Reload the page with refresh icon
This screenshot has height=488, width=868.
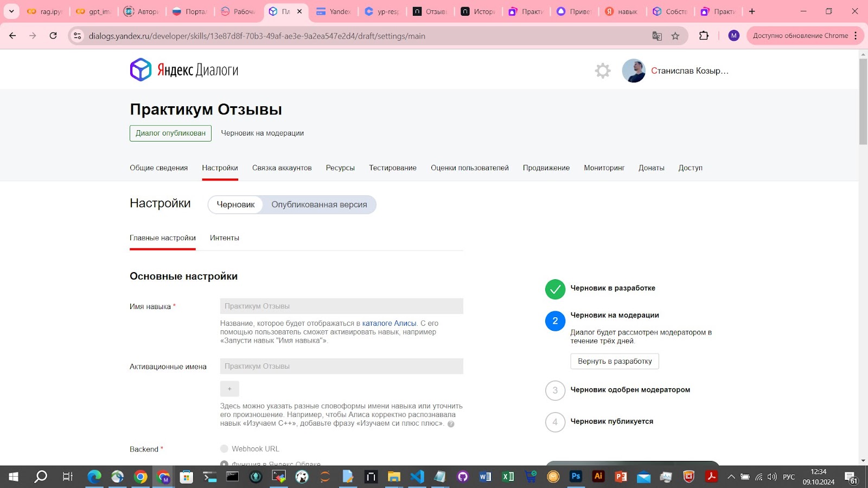[x=53, y=36]
